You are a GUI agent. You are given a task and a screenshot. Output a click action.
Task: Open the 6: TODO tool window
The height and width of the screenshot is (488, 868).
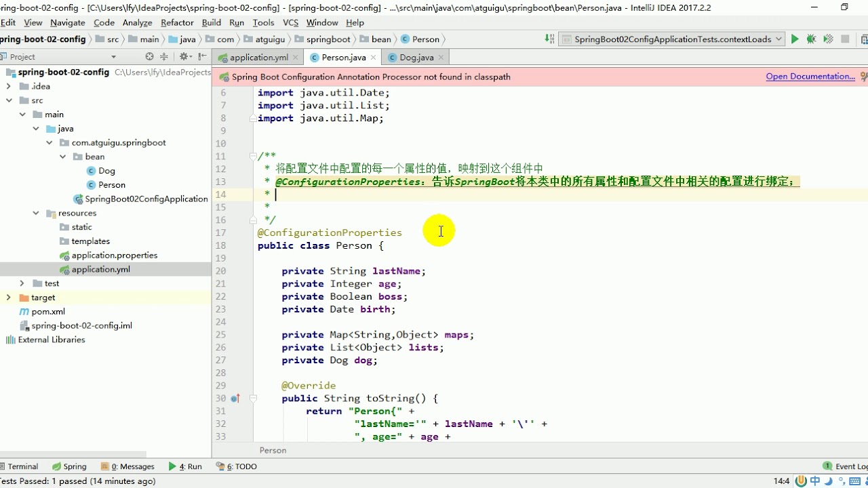point(237,466)
